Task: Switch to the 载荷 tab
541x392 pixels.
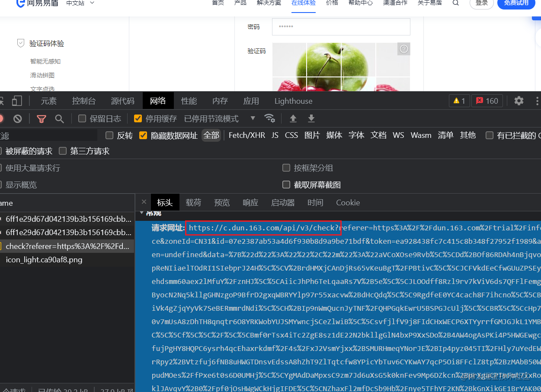Action: pyautogui.click(x=193, y=202)
